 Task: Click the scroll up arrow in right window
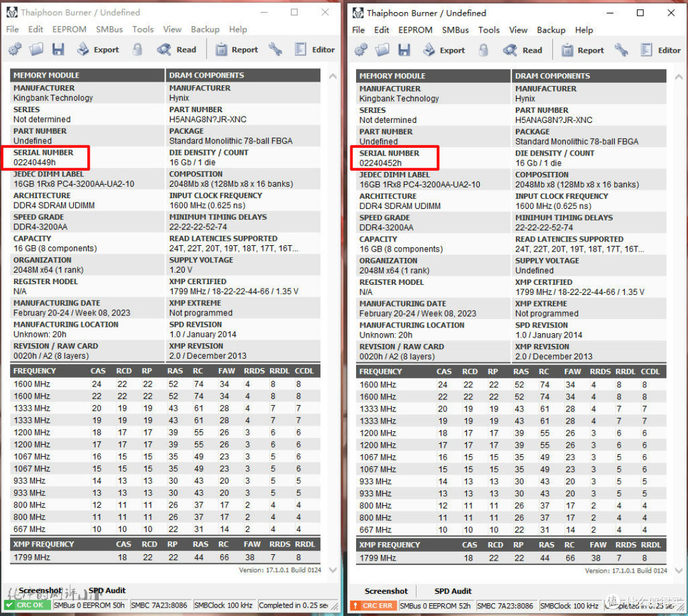679,77
